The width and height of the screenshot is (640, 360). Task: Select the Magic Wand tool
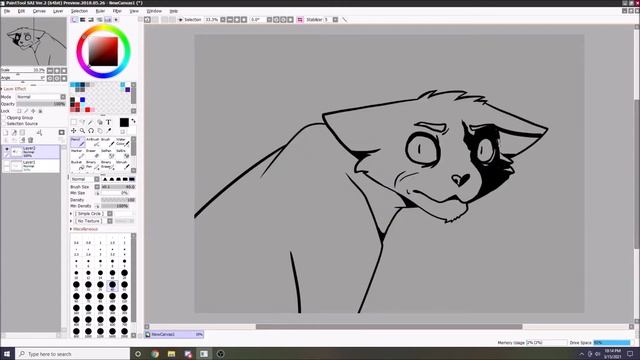point(91,122)
